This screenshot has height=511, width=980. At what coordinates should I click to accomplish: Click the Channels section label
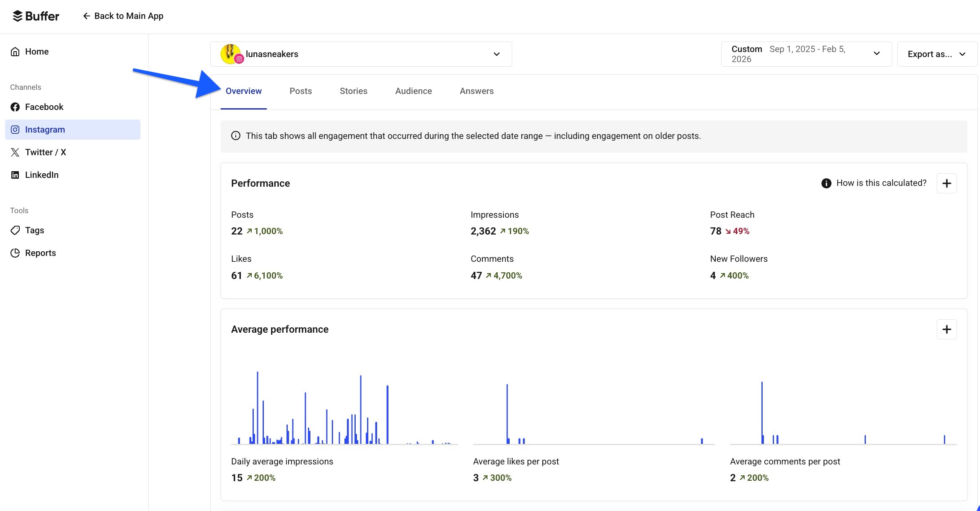[26, 87]
